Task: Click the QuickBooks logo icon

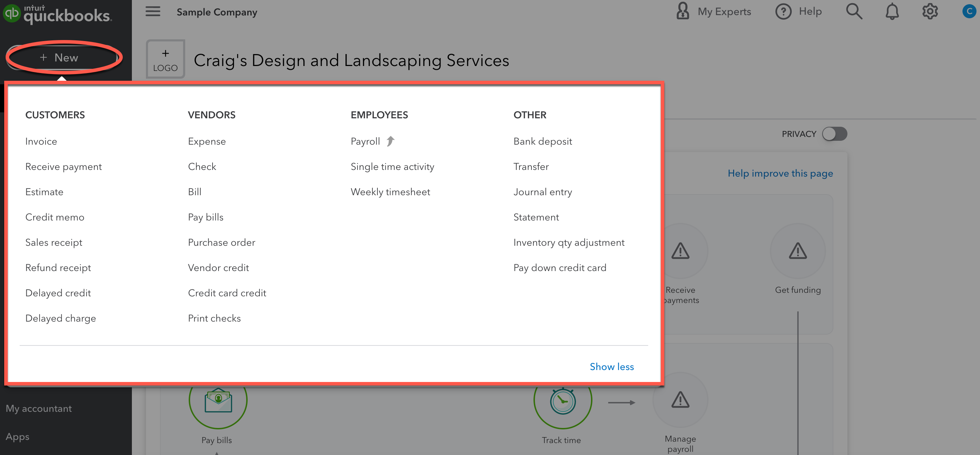Action: click(12, 13)
